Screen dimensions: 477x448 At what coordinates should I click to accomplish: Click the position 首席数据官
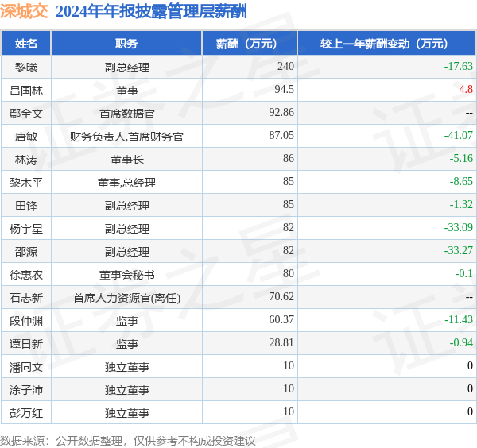(127, 114)
